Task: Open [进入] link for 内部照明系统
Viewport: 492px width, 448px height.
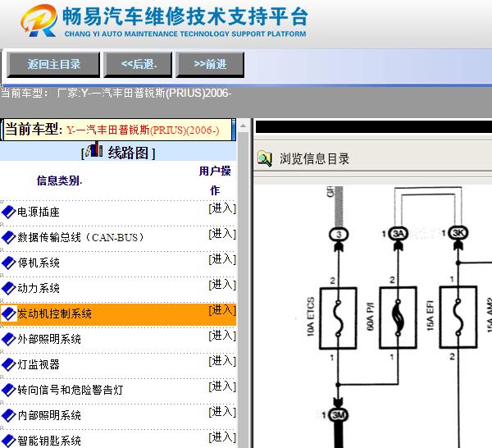Action: (222, 412)
